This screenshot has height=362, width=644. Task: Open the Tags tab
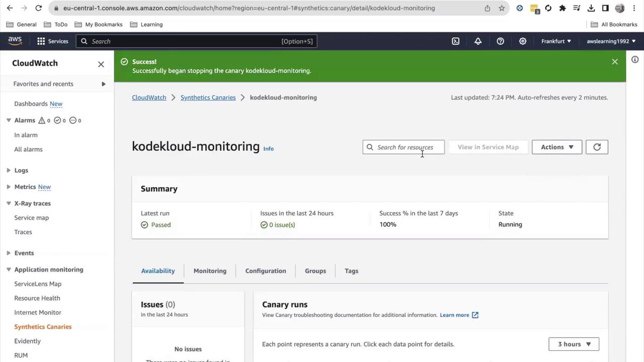tap(351, 271)
